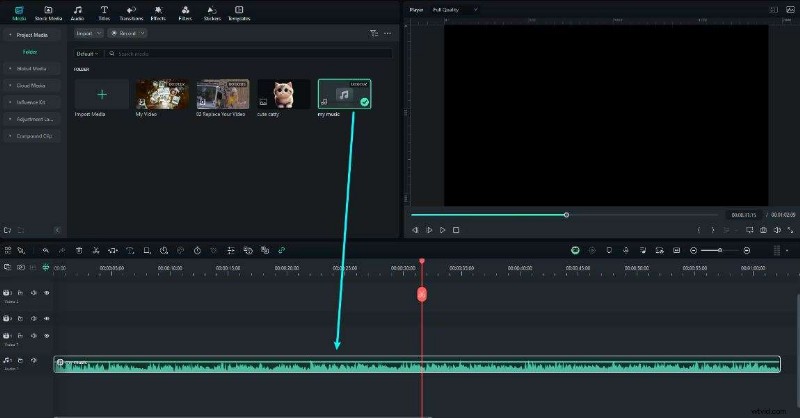Screen dimensions: 800x418
Task: Open the Player quality dropdown
Action: click(x=455, y=10)
